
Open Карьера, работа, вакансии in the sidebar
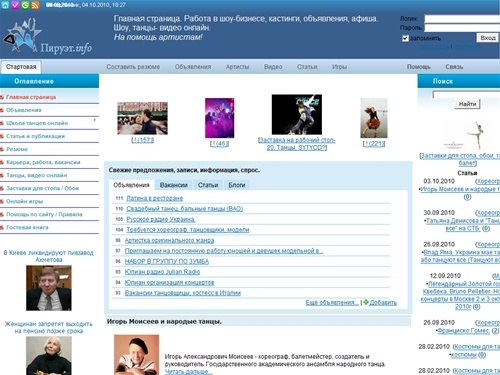pyautogui.click(x=43, y=162)
